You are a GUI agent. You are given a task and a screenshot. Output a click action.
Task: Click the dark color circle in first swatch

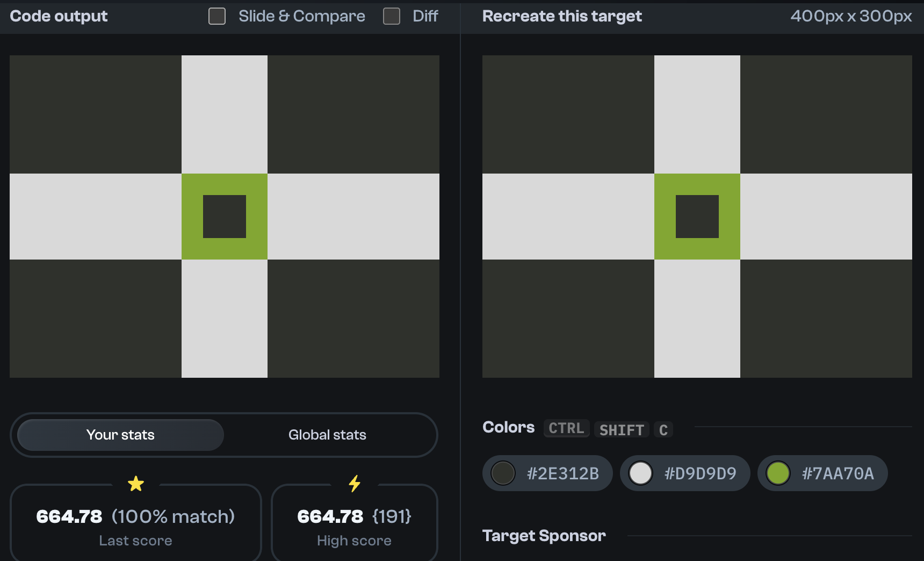[x=503, y=473]
